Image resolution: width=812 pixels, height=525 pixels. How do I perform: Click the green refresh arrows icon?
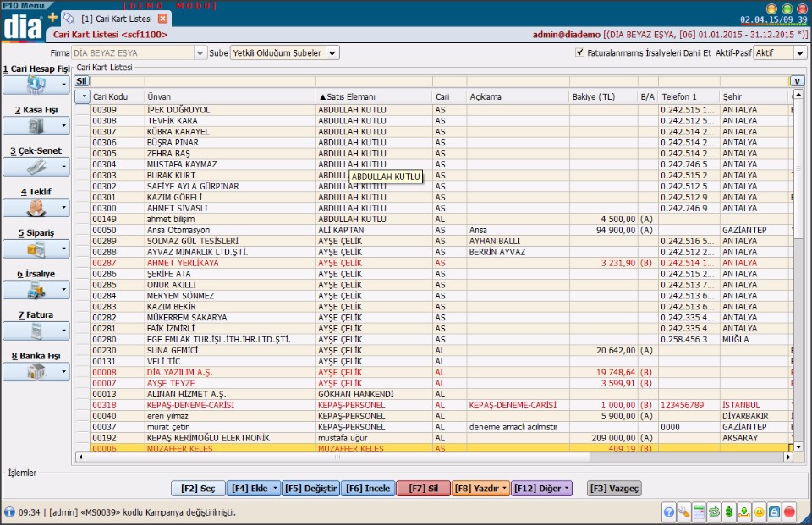coord(714,512)
